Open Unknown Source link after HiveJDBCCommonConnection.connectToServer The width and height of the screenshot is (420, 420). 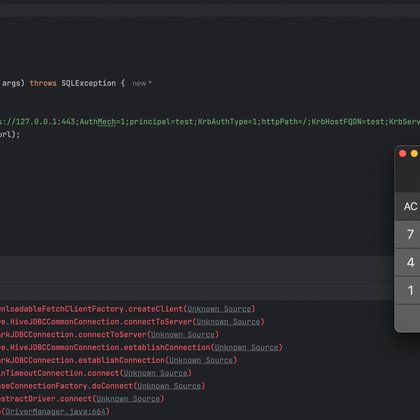click(x=228, y=322)
